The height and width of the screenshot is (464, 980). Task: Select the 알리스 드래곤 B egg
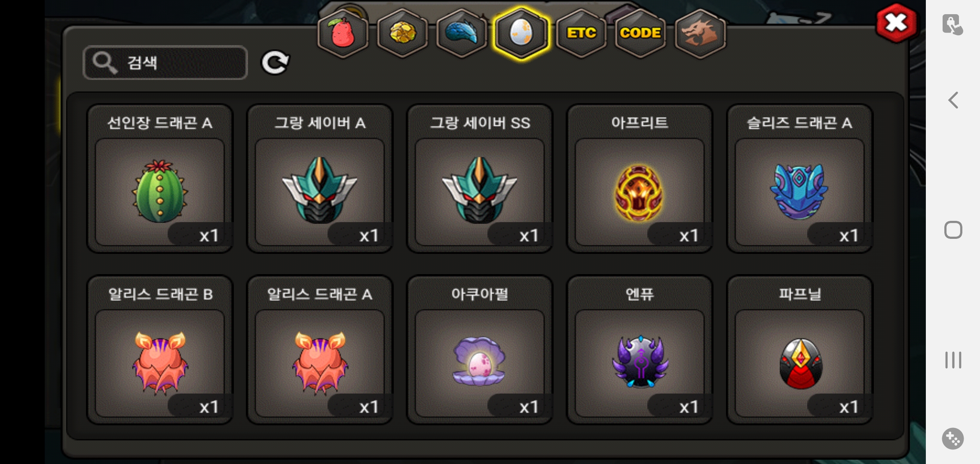[160, 350]
